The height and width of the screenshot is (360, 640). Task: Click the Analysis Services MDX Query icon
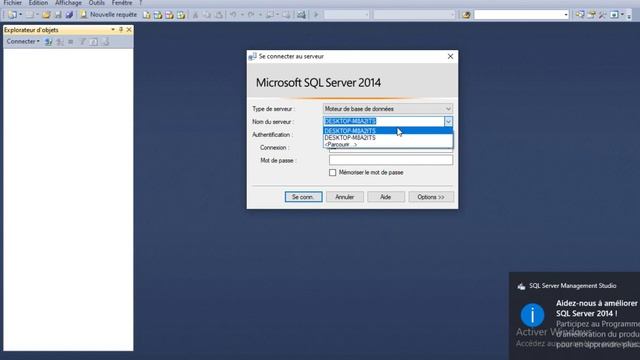(158, 15)
